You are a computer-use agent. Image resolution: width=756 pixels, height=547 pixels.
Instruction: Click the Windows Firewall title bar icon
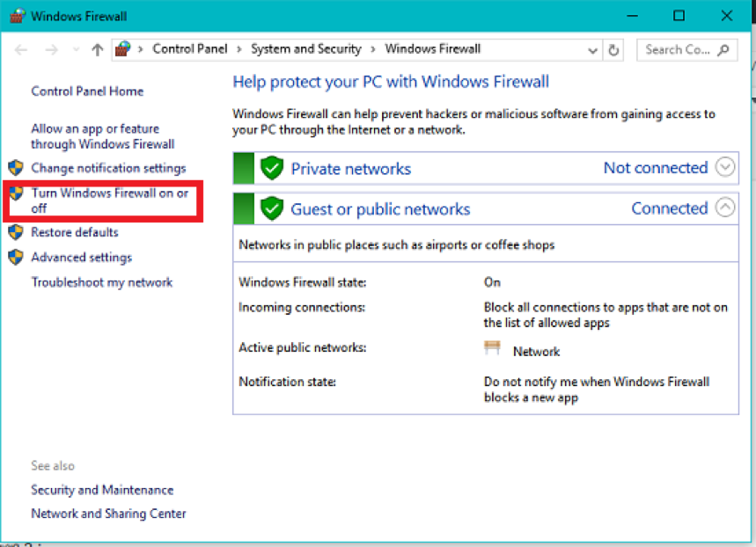click(x=17, y=16)
